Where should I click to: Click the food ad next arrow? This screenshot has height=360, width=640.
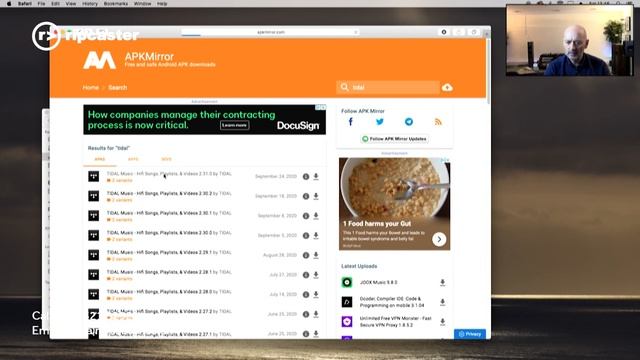pyautogui.click(x=439, y=239)
